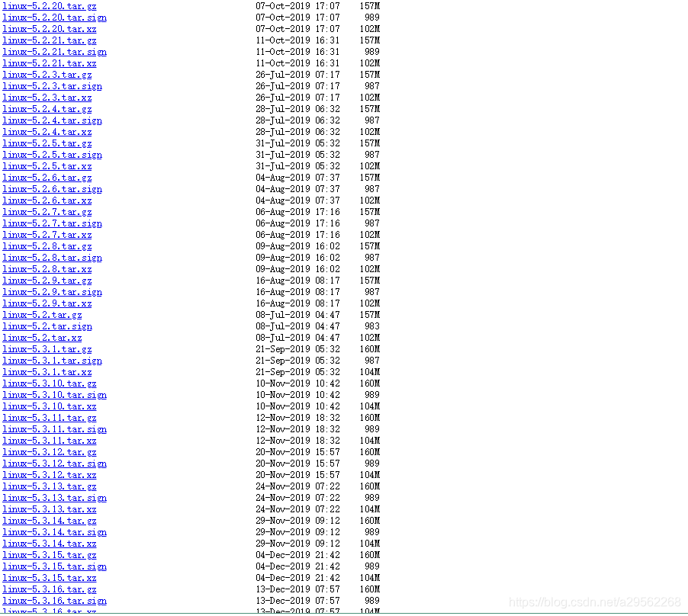Open linux-5.3.16.tar.gz link
The width and height of the screenshot is (688, 616).
[x=49, y=589]
